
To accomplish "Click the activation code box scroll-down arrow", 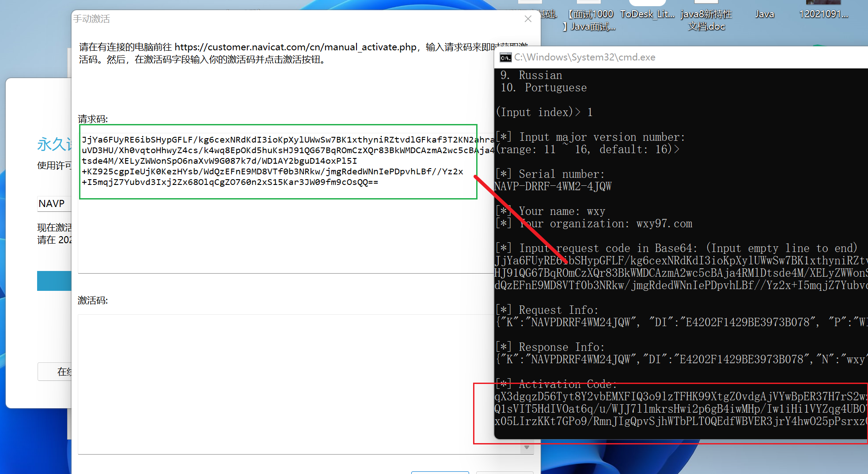I will (x=527, y=448).
